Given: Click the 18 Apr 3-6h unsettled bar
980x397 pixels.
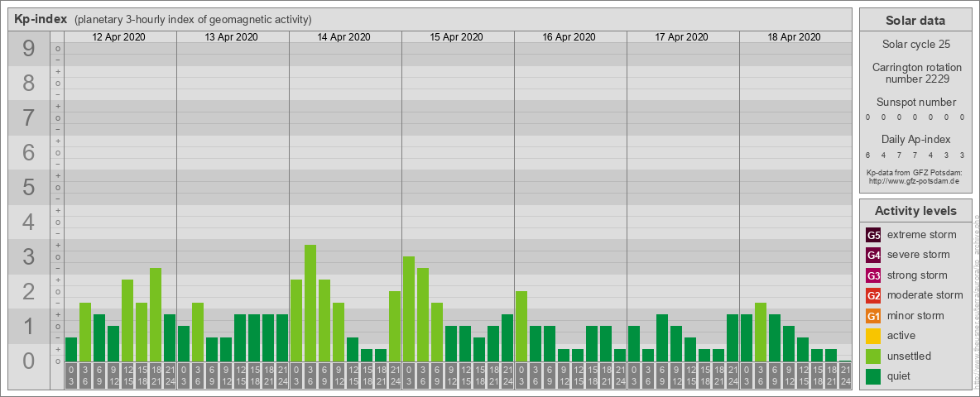Looking at the screenshot, I should pos(761,332).
